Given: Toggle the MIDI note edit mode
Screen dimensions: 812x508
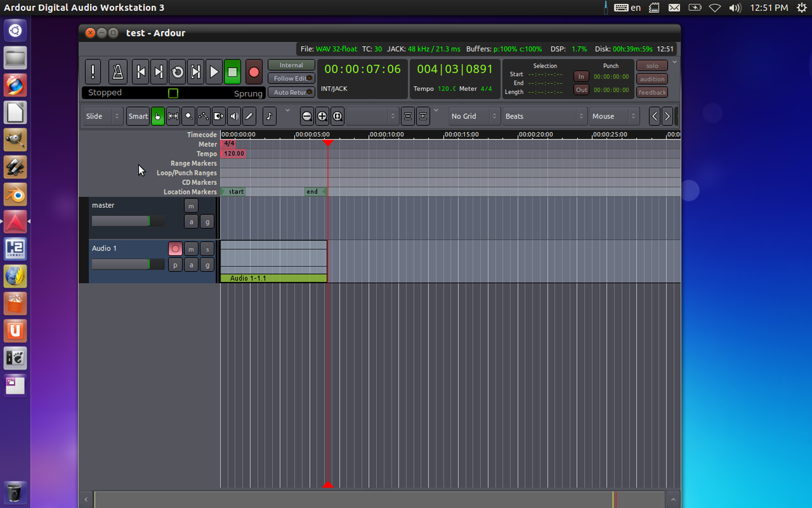Looking at the screenshot, I should pyautogui.click(x=269, y=117).
